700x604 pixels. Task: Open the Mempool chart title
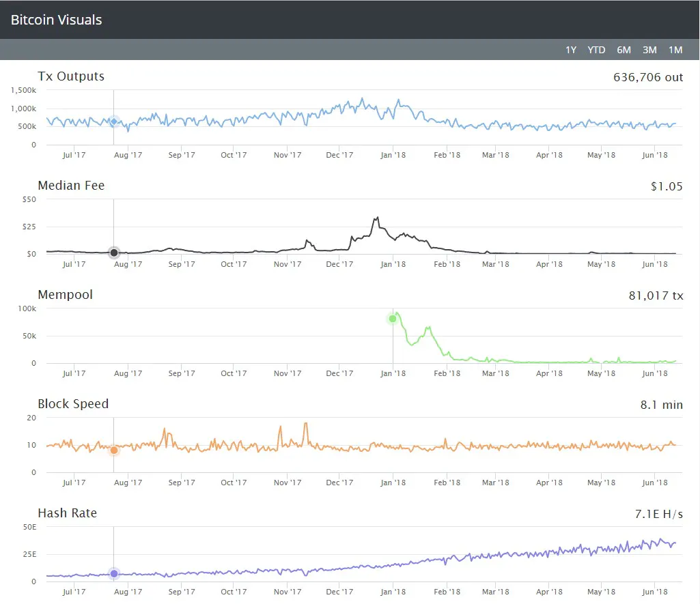[x=65, y=295]
